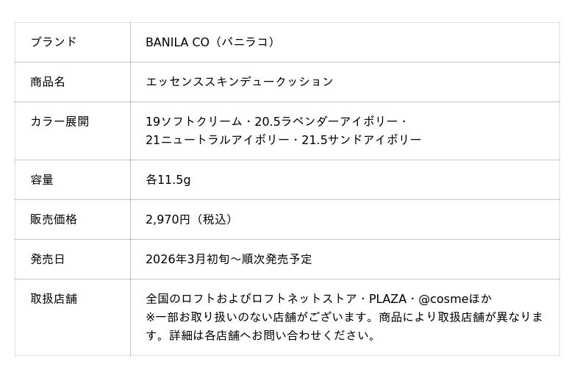Click the PLAZA store name
The height and width of the screenshot is (378, 588).
click(x=387, y=299)
